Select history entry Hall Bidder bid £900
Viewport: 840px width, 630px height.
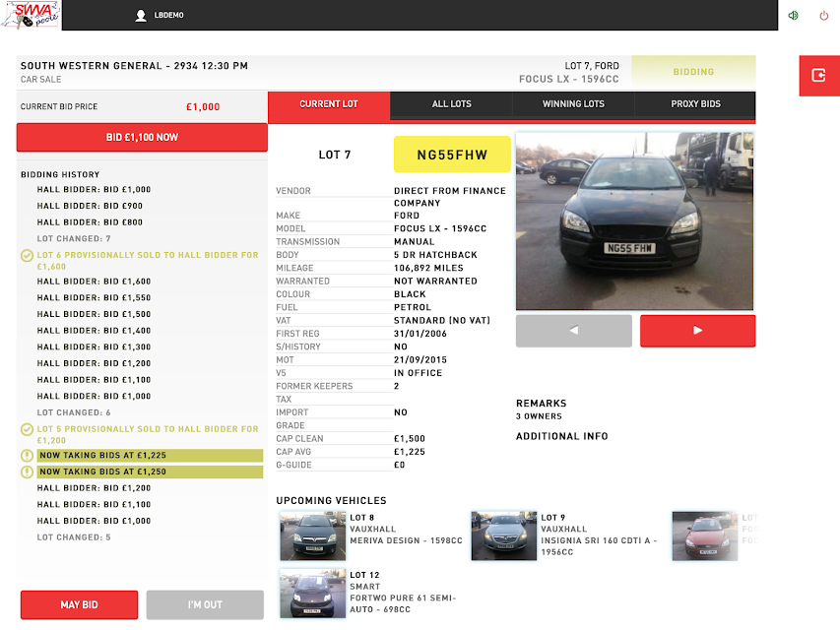point(90,207)
